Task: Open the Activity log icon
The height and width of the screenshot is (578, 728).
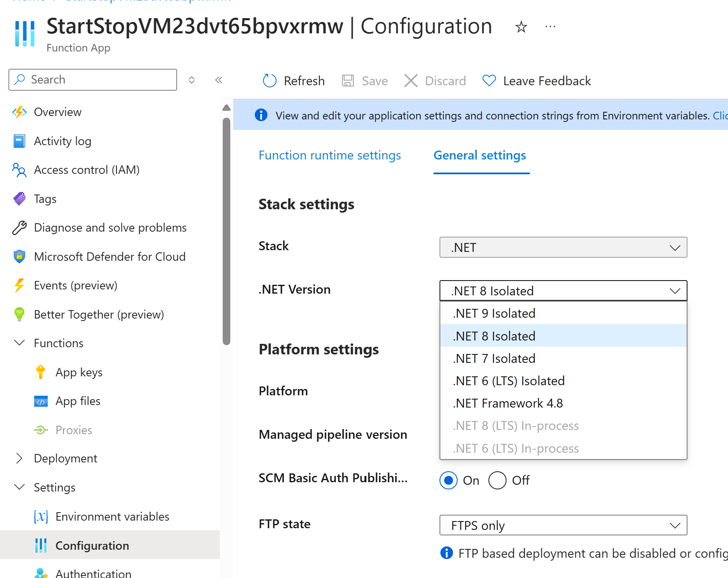Action: pyautogui.click(x=19, y=141)
